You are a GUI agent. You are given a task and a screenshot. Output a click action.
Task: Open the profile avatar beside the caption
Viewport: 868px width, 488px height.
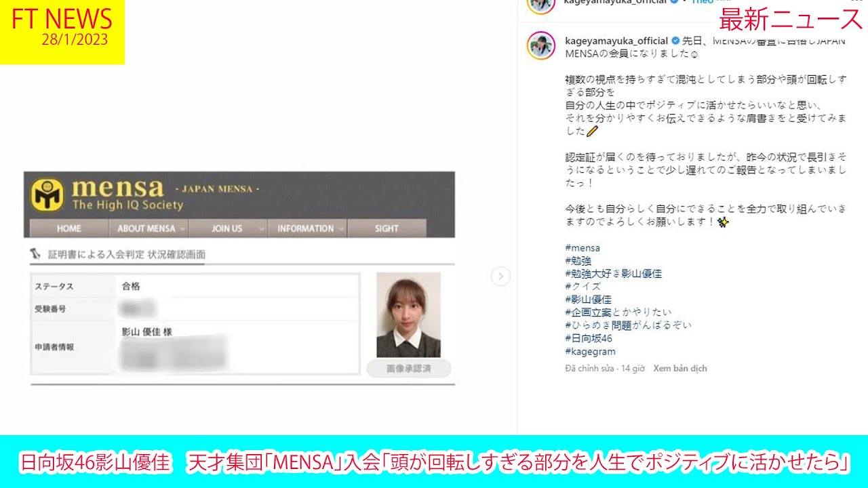pos(541,45)
